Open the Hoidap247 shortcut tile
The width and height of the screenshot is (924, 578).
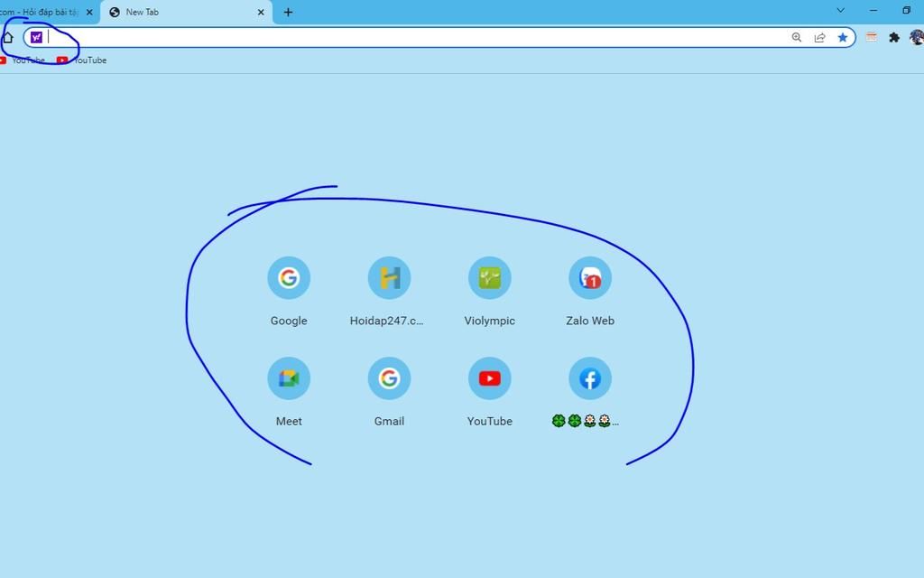389,278
